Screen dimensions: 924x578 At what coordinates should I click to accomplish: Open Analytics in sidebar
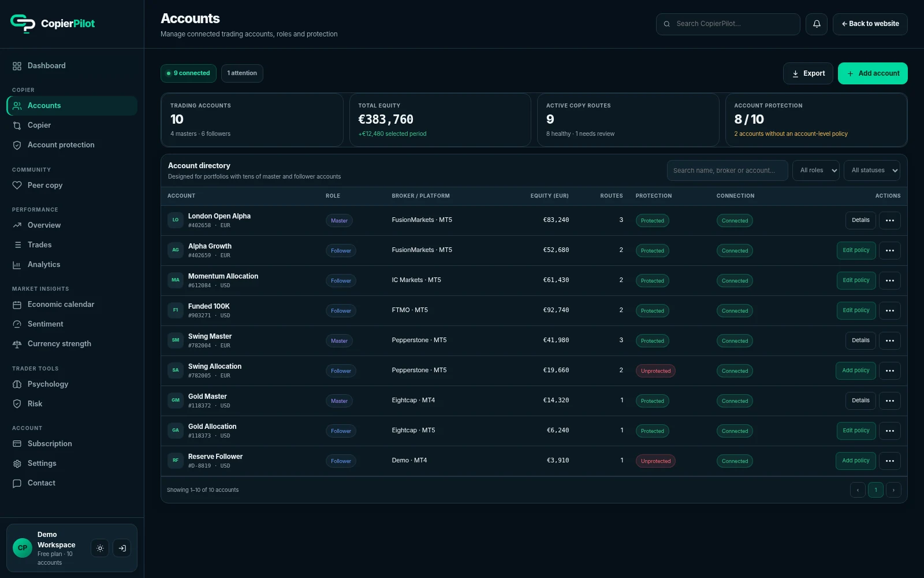coord(72,265)
